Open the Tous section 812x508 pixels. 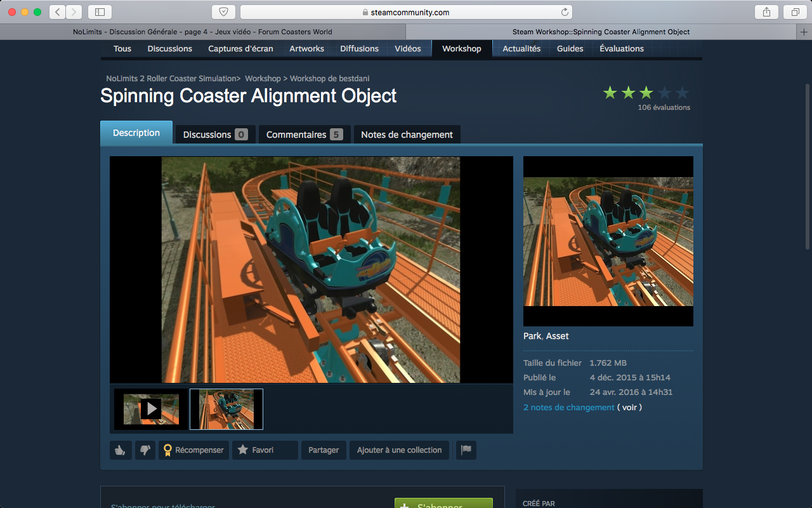[x=122, y=49]
